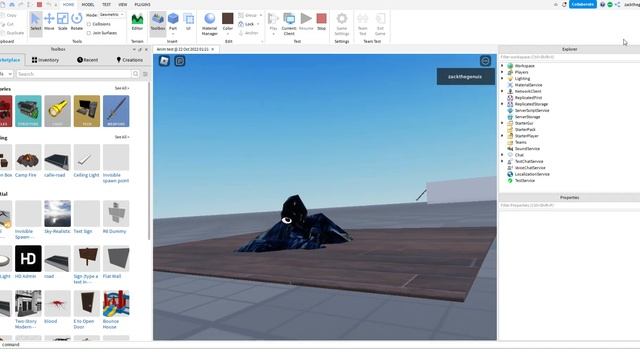Select MaterialService in Explorer

click(x=528, y=85)
